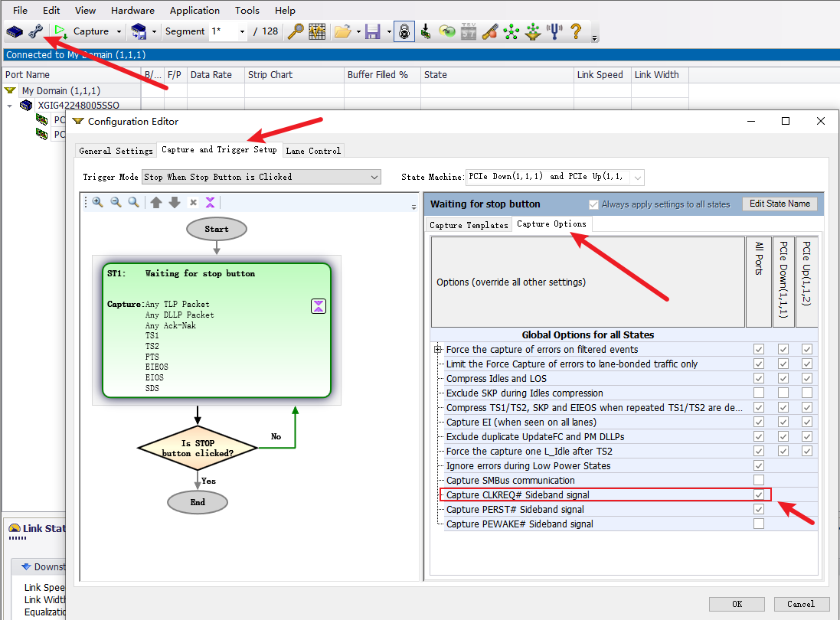Uncheck Ignore errors during Low Power States
Viewport: 840px width, 620px height.
pos(759,466)
